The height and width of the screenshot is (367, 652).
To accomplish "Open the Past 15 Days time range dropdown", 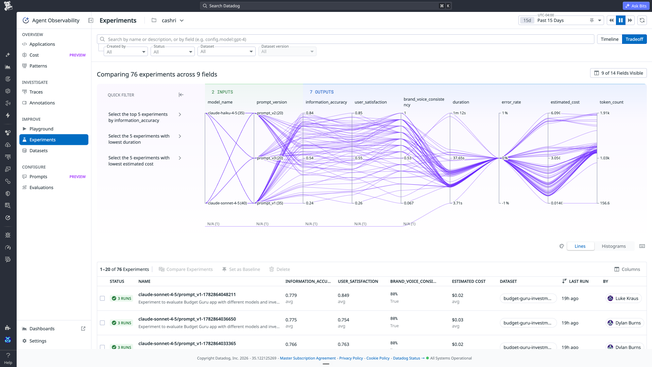I will 561,20.
